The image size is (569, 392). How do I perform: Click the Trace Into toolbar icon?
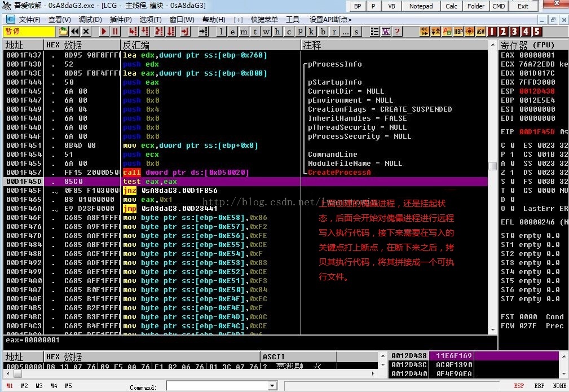[159, 32]
